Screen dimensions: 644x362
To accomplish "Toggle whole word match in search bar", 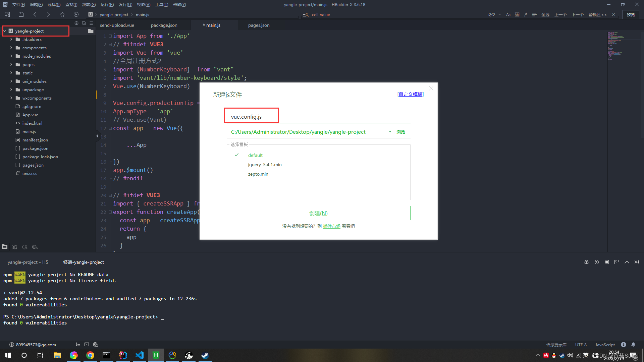I will coord(517,14).
